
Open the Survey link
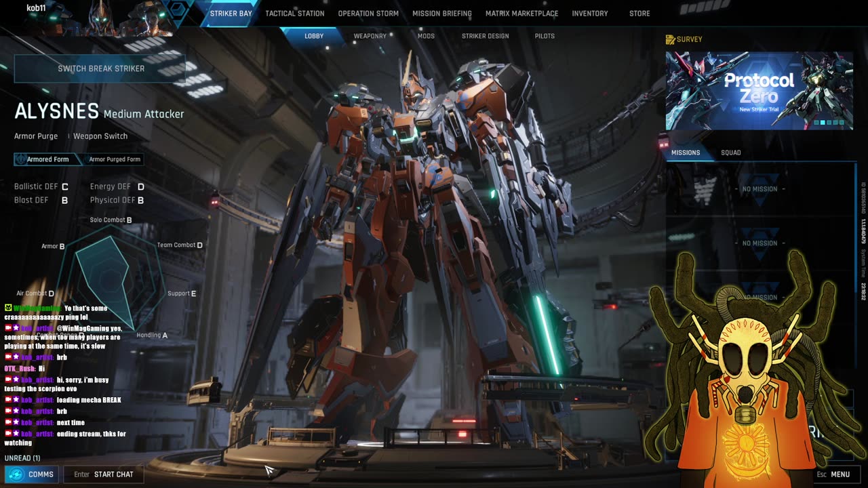(x=684, y=39)
